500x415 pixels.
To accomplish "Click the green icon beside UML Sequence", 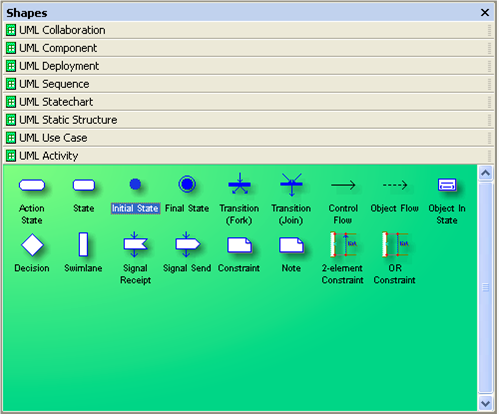I will (11, 84).
